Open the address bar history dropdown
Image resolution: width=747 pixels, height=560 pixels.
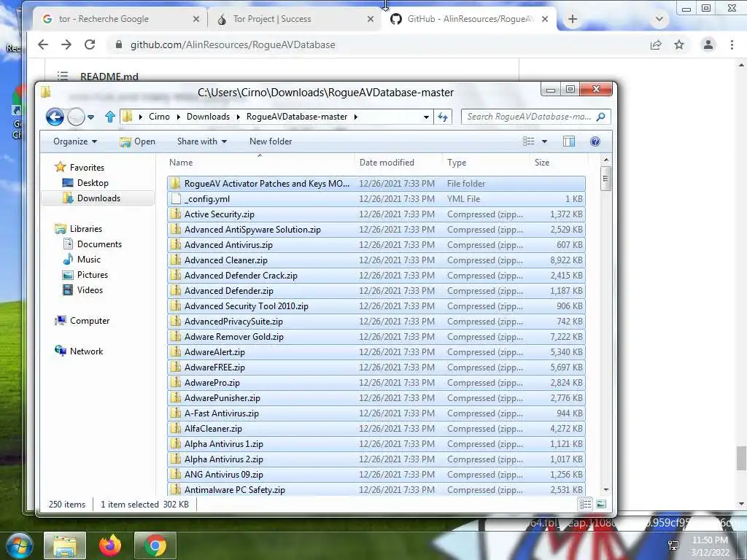click(426, 117)
